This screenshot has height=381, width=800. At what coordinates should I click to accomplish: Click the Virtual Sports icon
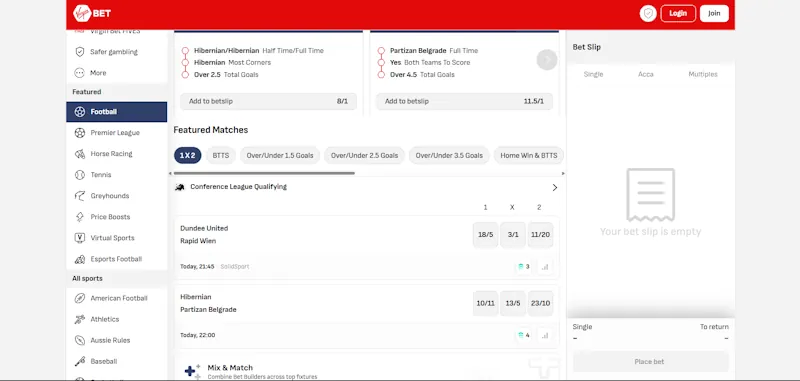80,238
